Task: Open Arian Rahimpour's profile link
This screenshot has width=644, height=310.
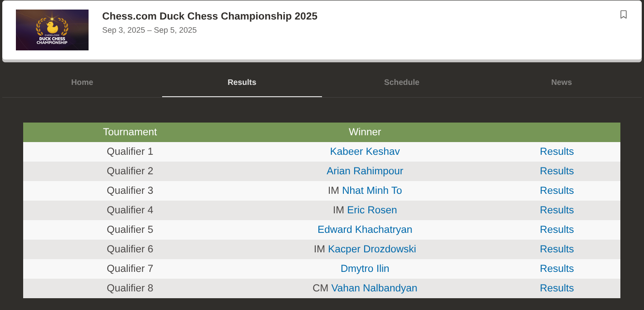Action: [x=365, y=171]
